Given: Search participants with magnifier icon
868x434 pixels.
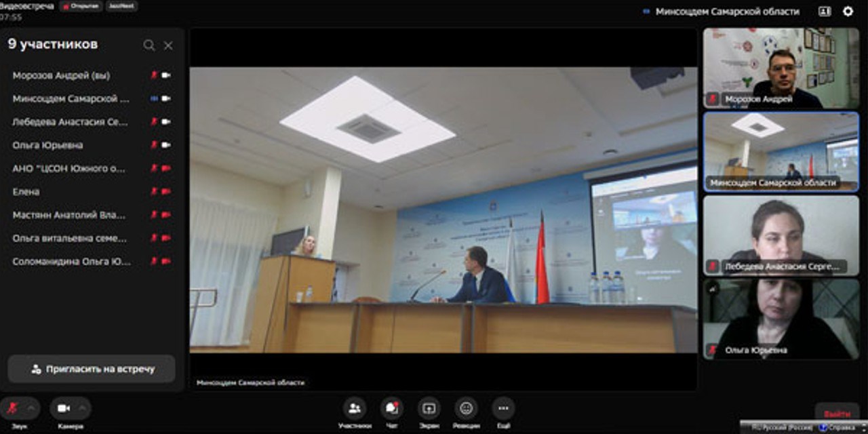Looking at the screenshot, I should [149, 45].
